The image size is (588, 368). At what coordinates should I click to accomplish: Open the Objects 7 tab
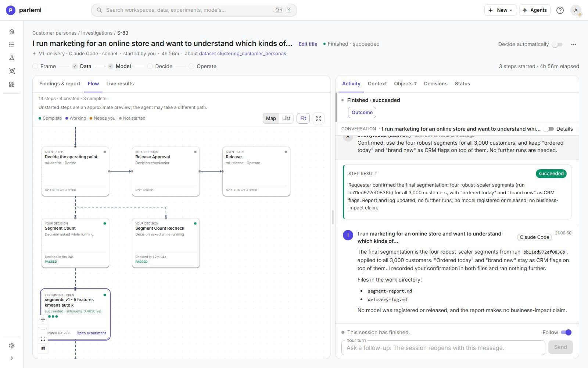405,84
